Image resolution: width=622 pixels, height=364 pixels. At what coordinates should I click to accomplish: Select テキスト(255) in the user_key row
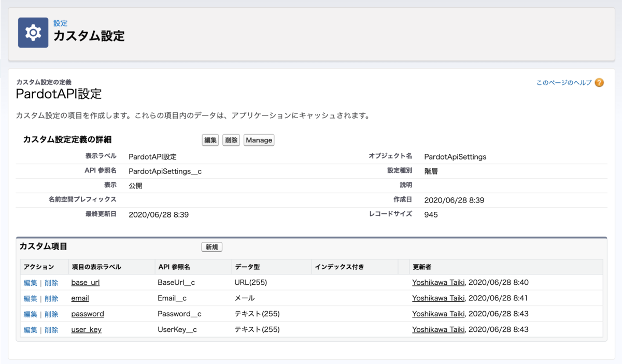257,329
